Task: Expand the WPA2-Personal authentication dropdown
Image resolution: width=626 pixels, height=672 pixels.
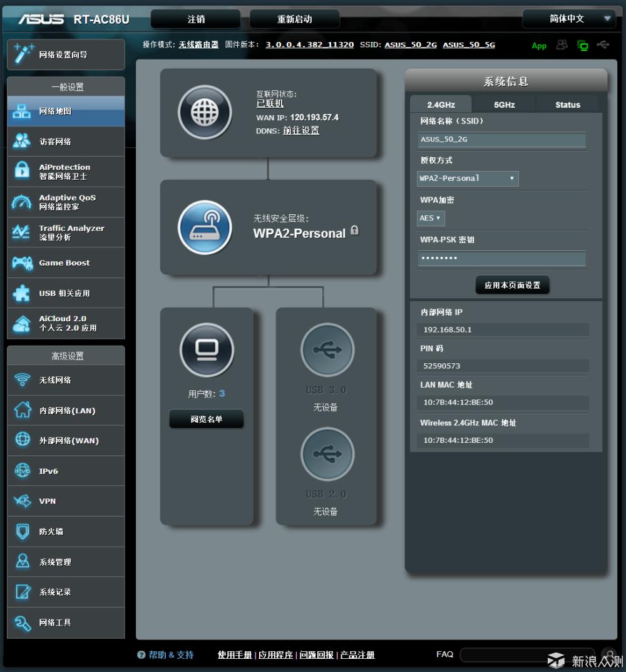Action: (468, 178)
